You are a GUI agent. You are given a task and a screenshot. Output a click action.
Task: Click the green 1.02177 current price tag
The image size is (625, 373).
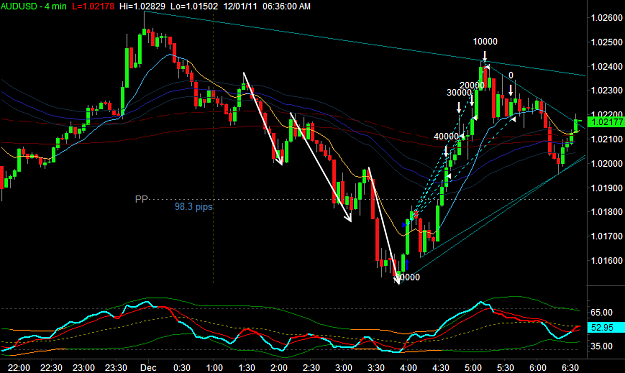click(x=606, y=122)
